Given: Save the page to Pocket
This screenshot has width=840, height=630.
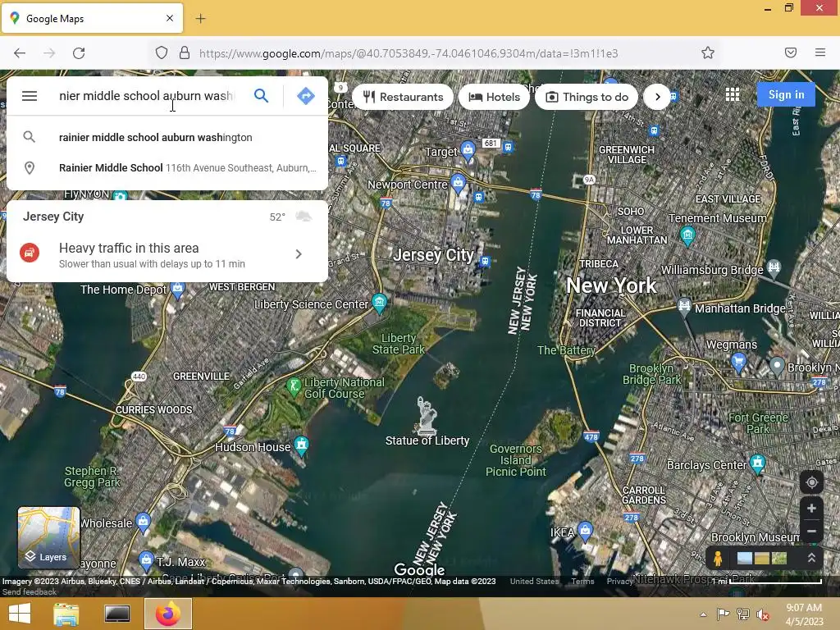Looking at the screenshot, I should [790, 52].
